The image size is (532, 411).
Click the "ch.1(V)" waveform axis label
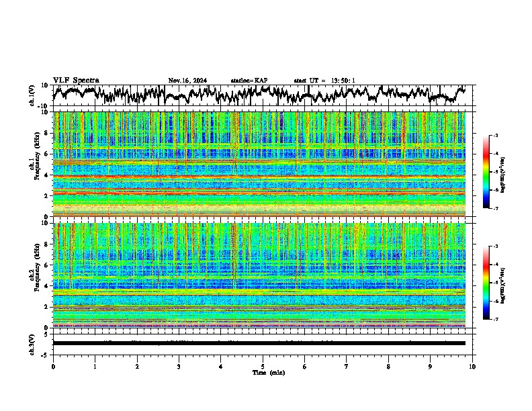pos(32,95)
